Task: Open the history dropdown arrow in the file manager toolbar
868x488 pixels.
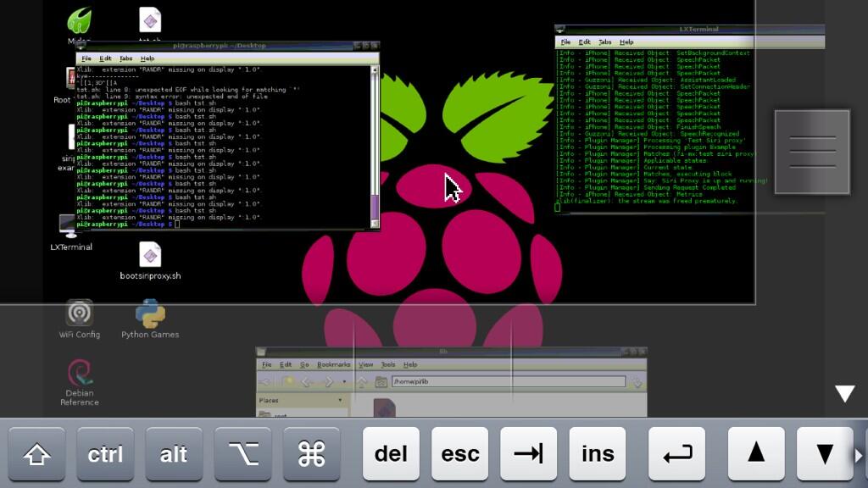Action: (x=344, y=382)
